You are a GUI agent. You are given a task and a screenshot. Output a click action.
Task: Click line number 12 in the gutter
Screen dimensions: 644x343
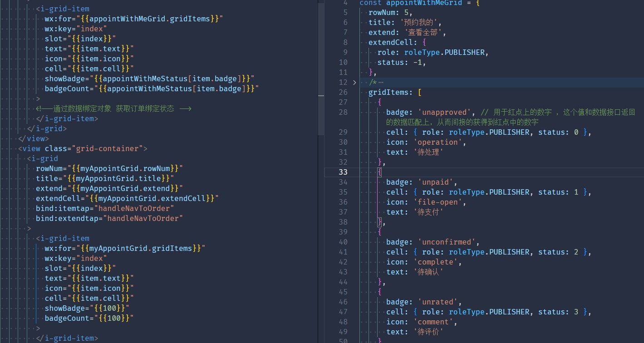click(x=343, y=82)
